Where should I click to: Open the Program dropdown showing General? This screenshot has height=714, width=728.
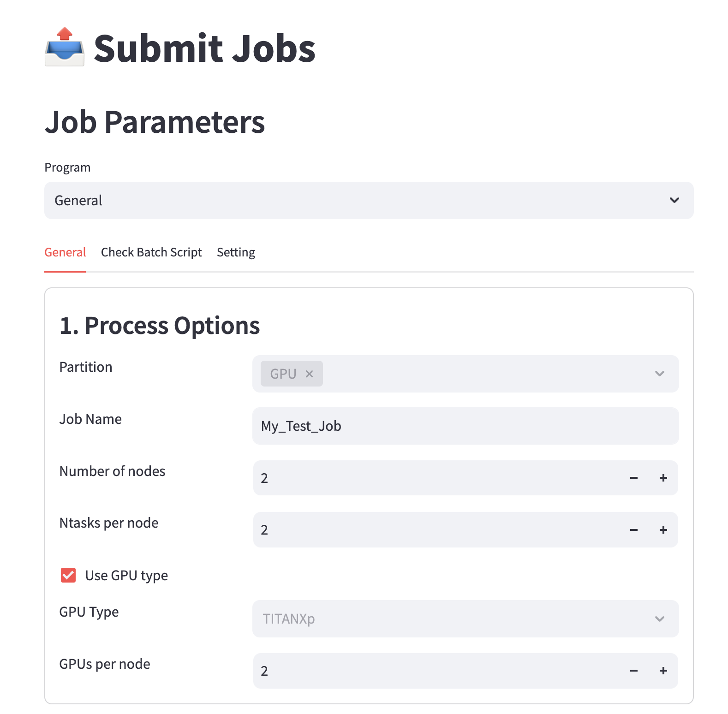pyautogui.click(x=368, y=200)
